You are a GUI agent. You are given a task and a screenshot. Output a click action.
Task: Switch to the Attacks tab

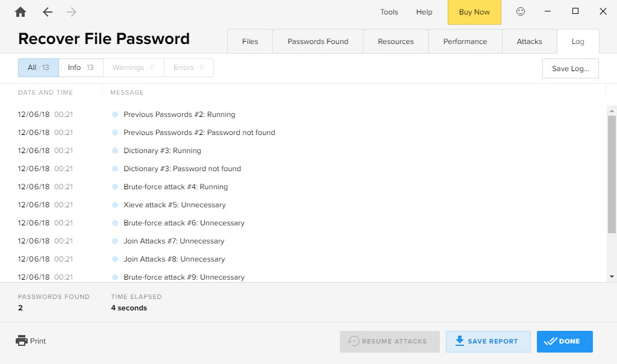[x=529, y=42]
